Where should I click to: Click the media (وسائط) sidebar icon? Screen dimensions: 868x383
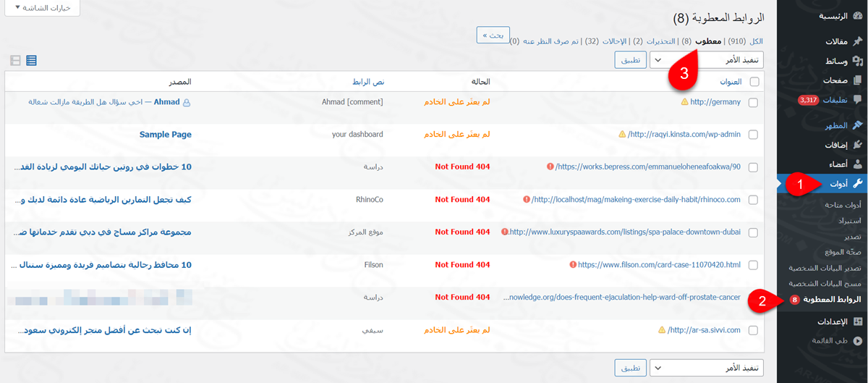[858, 62]
